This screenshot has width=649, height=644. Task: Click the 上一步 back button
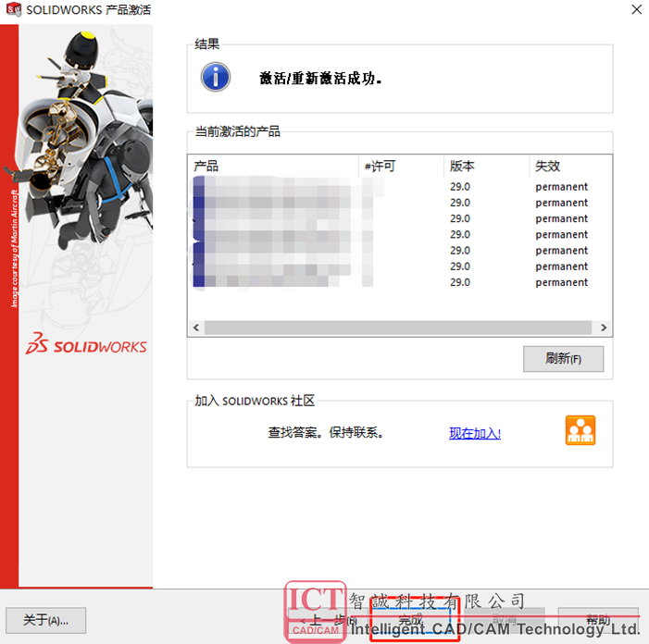328,620
